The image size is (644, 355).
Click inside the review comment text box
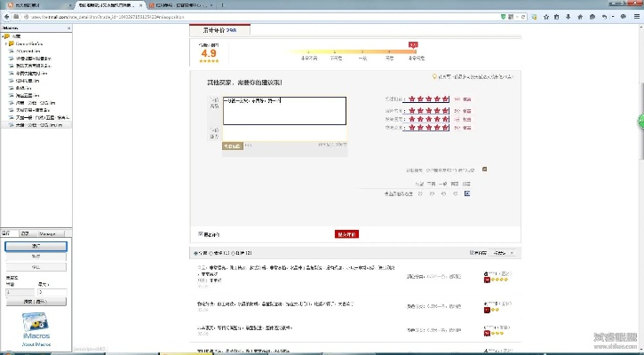click(283, 111)
